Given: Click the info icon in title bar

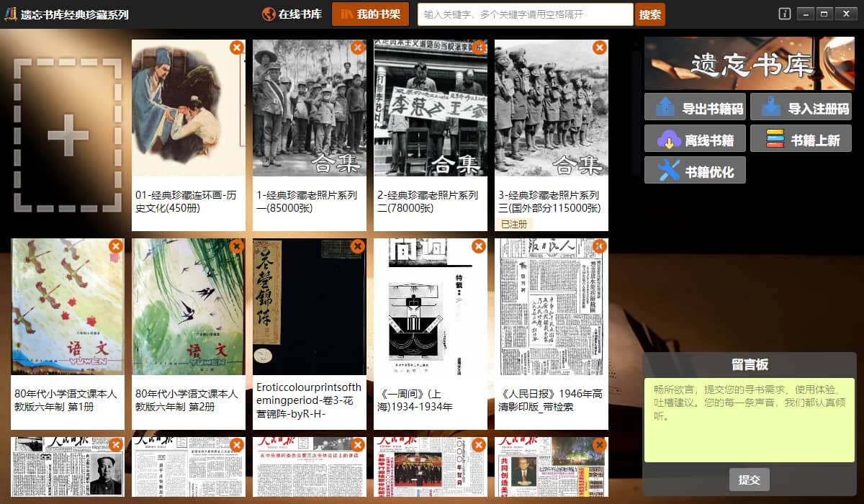Looking at the screenshot, I should point(785,14).
